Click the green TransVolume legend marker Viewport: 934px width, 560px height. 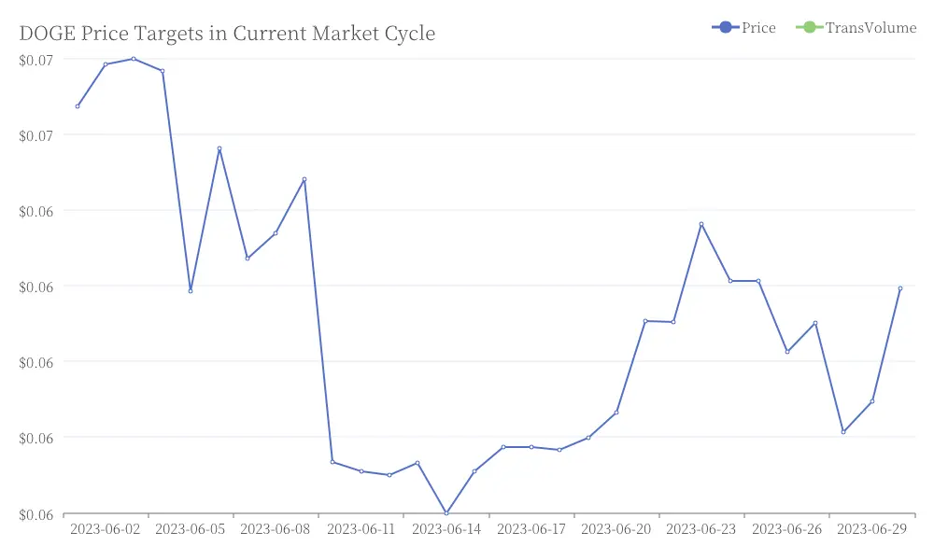coord(809,27)
